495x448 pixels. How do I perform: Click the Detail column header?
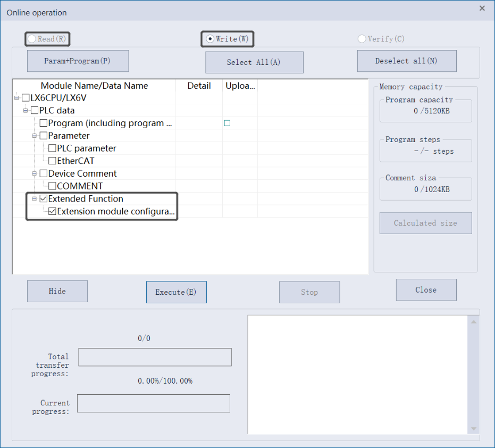[x=199, y=86]
